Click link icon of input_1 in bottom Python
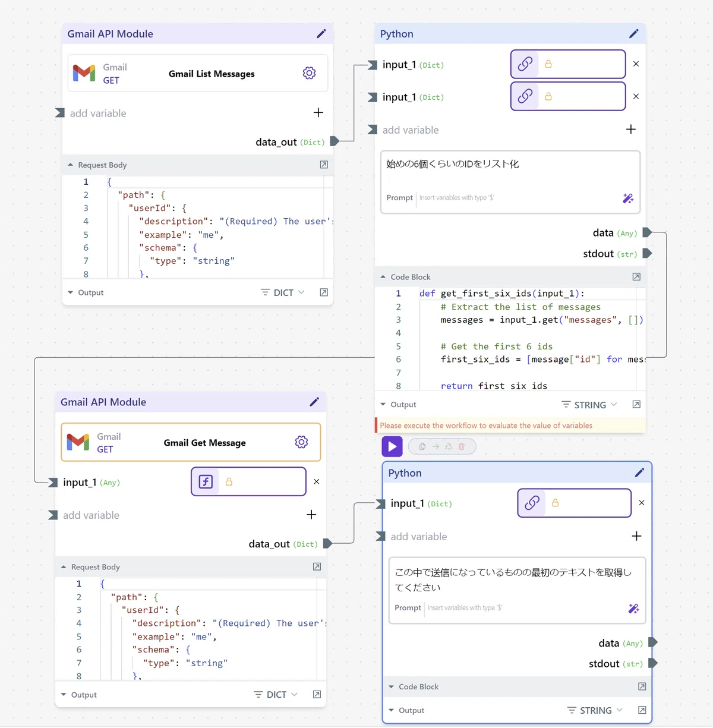The width and height of the screenshot is (713, 728). pos(532,503)
